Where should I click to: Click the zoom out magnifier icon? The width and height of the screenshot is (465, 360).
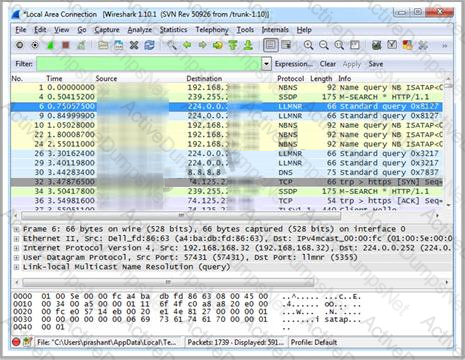click(x=324, y=45)
